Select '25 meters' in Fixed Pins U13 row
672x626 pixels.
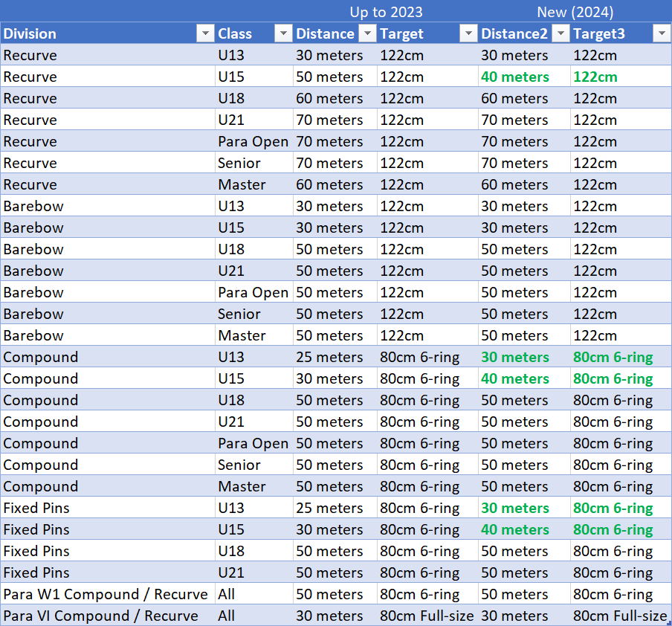click(329, 508)
